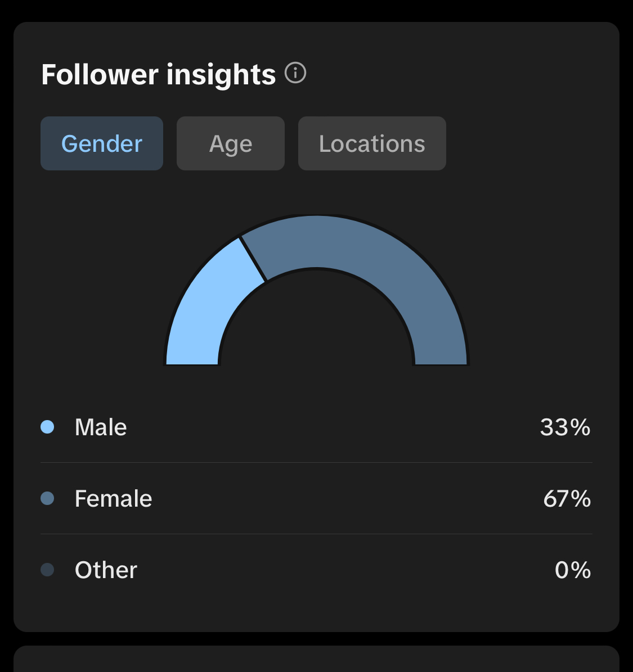The height and width of the screenshot is (672, 633).
Task: Tap the next card below Follower insights
Action: pos(316,659)
